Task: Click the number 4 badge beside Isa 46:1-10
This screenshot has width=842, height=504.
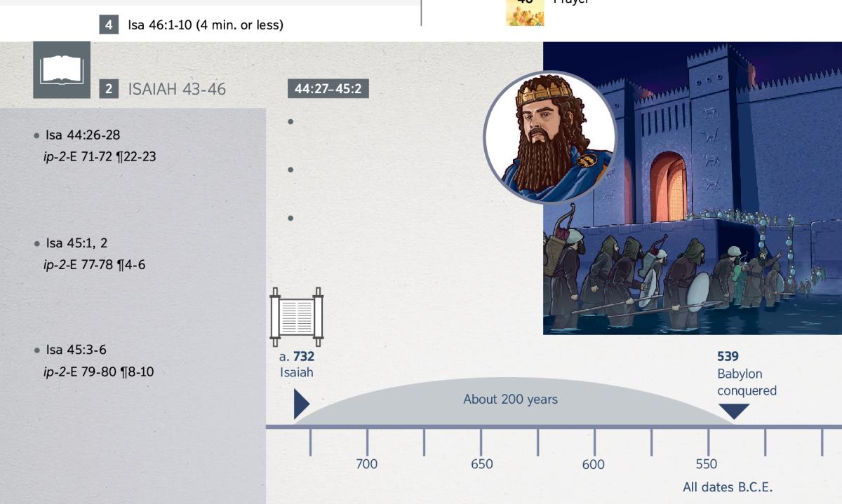Action: [x=109, y=25]
